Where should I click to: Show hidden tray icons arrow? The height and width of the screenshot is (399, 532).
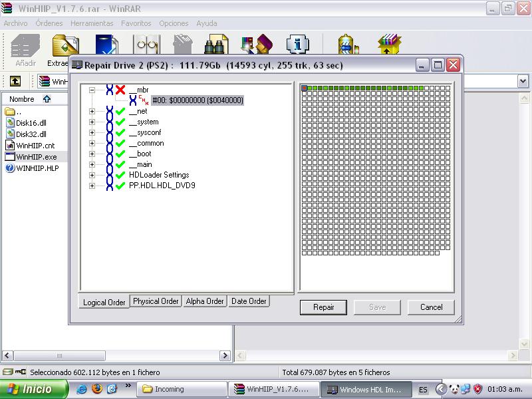coord(441,389)
